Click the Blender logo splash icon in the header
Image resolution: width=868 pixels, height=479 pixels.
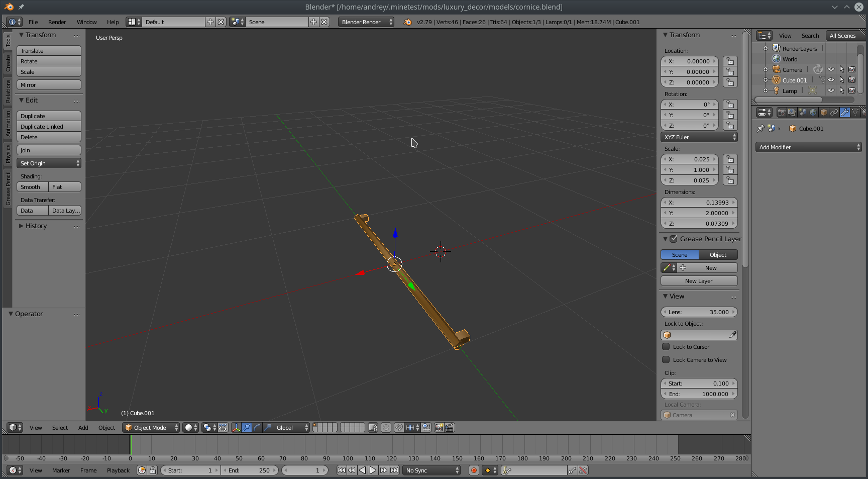click(x=408, y=22)
